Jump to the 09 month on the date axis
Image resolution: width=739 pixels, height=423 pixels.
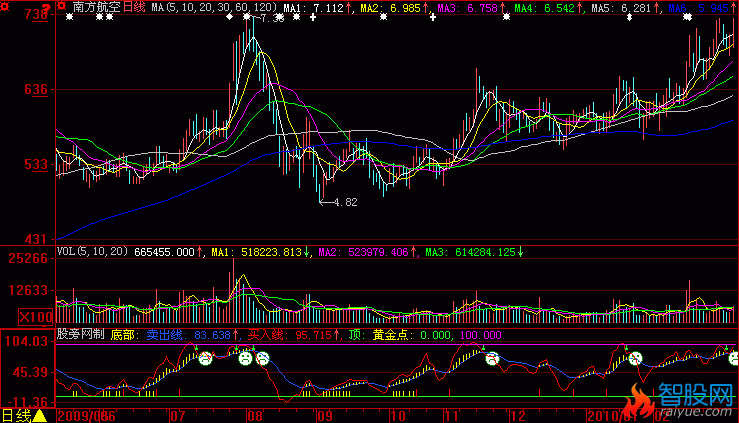pos(324,416)
